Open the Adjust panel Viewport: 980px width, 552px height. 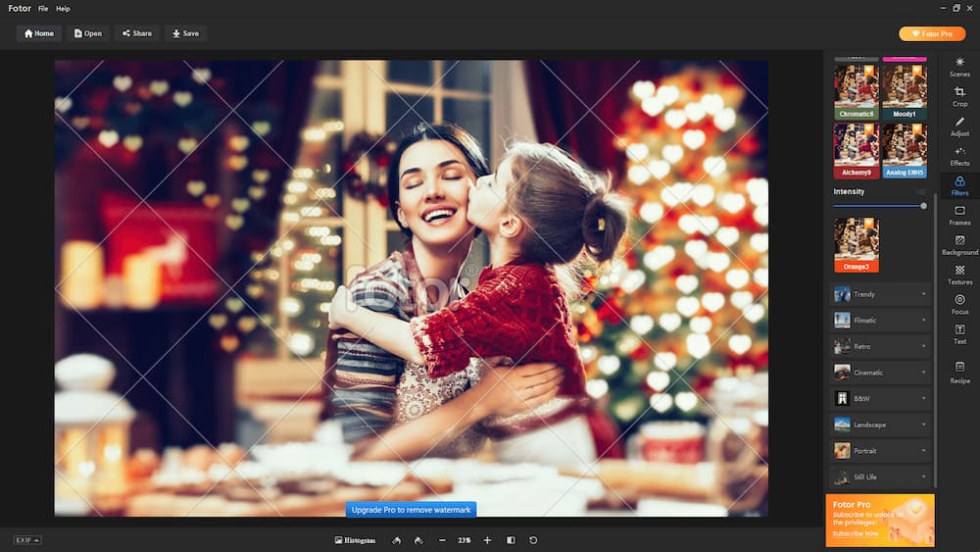[959, 126]
